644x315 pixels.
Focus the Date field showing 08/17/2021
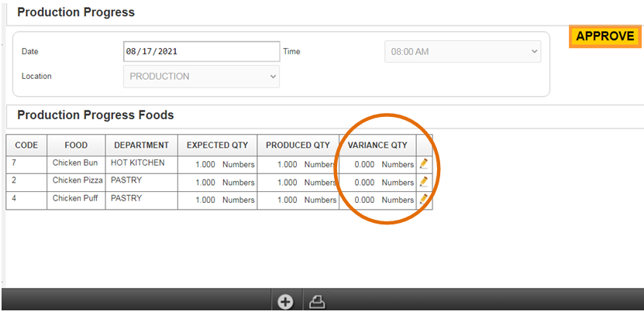click(x=201, y=52)
